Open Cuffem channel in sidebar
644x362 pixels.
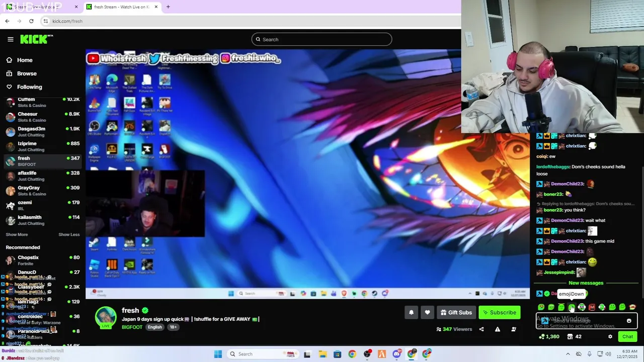click(42, 102)
